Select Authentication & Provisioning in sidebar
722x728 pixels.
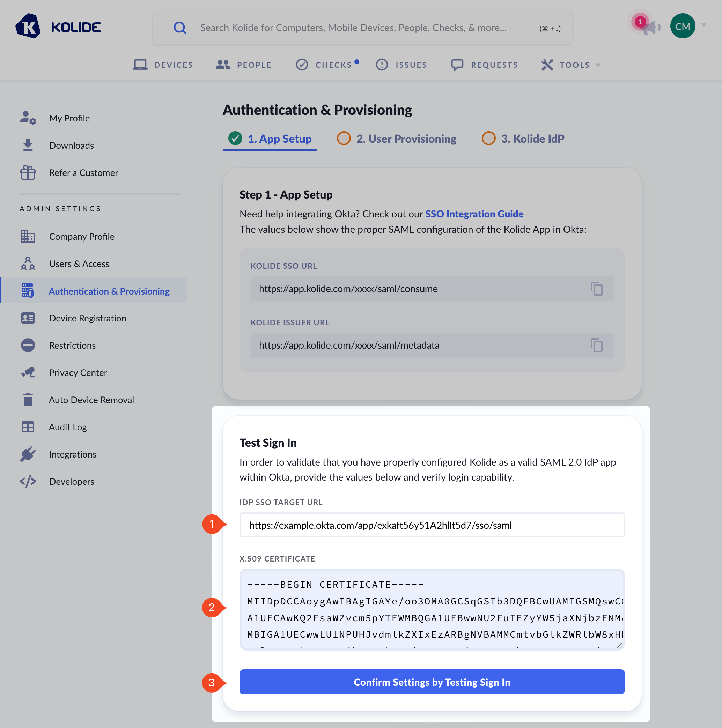click(x=94, y=290)
